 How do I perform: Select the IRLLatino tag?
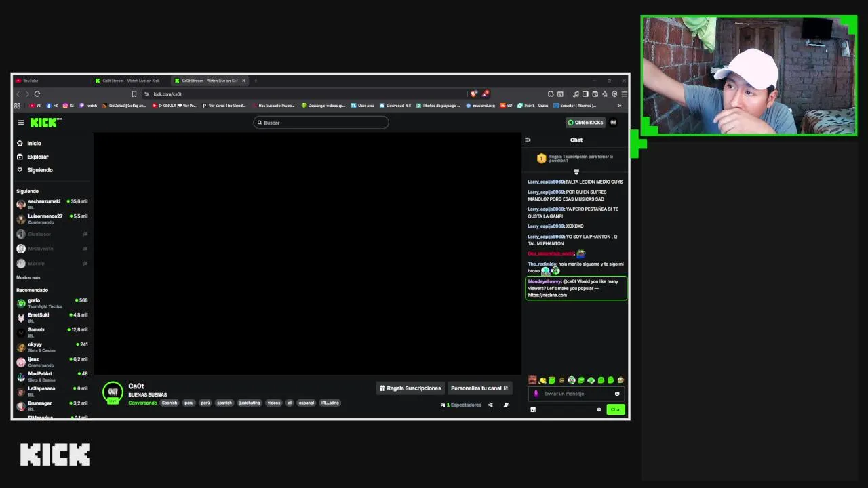click(330, 403)
